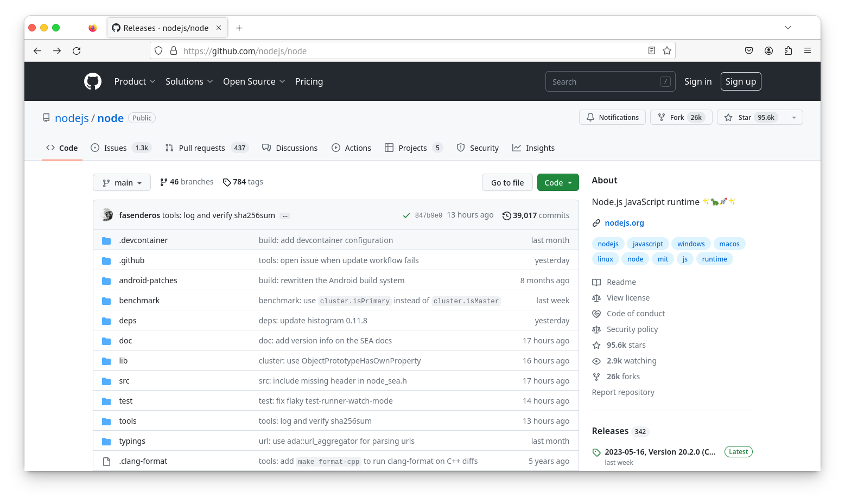Open the Firefox account icon
The width and height of the screenshot is (845, 504).
coord(768,51)
